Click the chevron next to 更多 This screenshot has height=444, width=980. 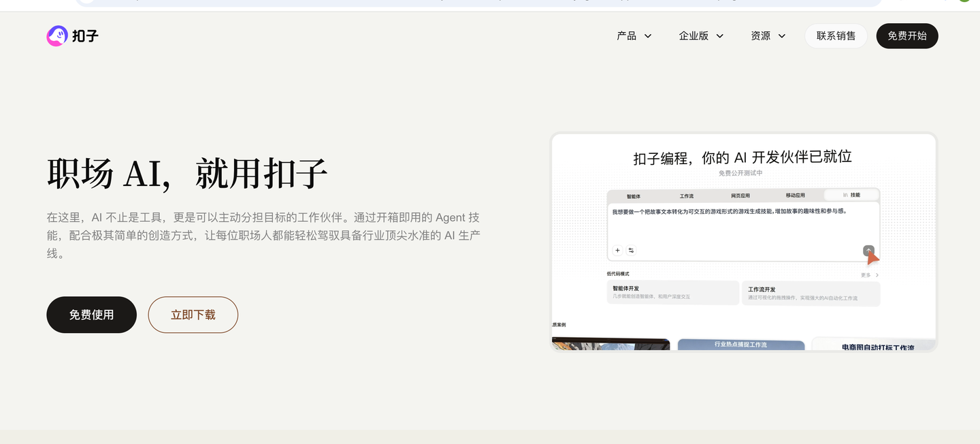click(x=877, y=275)
